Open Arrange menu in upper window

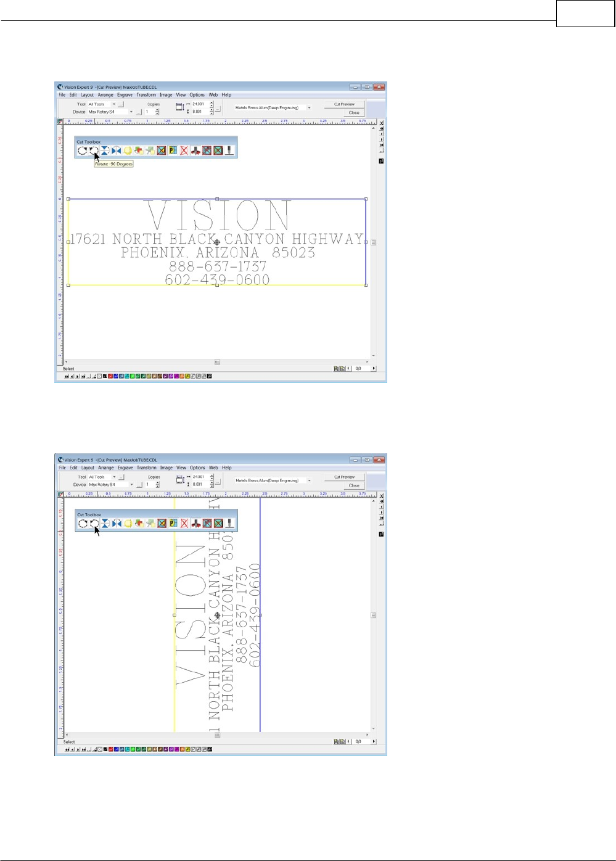105,95
